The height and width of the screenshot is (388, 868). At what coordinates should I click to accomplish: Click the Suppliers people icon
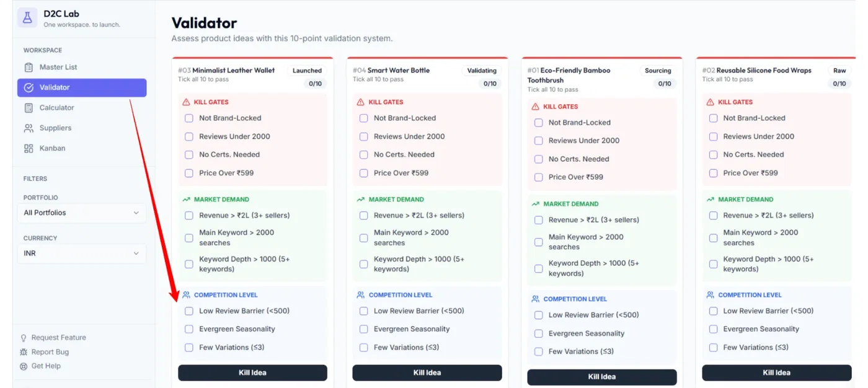point(29,128)
